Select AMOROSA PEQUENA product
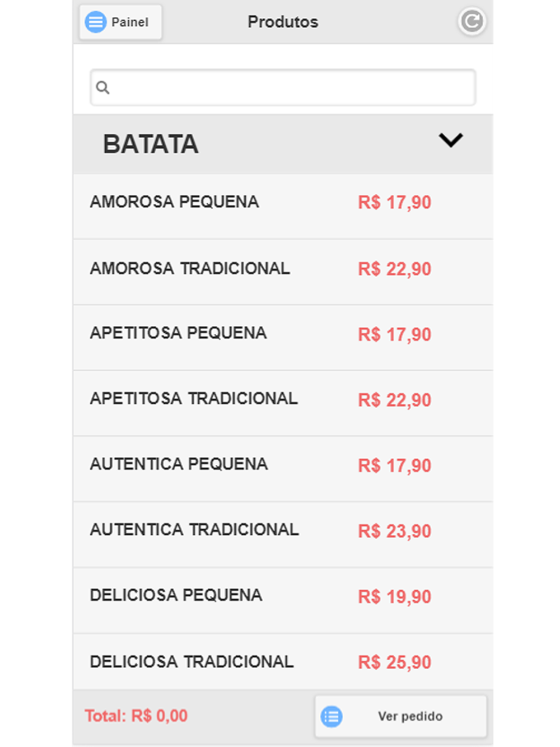 283,206
